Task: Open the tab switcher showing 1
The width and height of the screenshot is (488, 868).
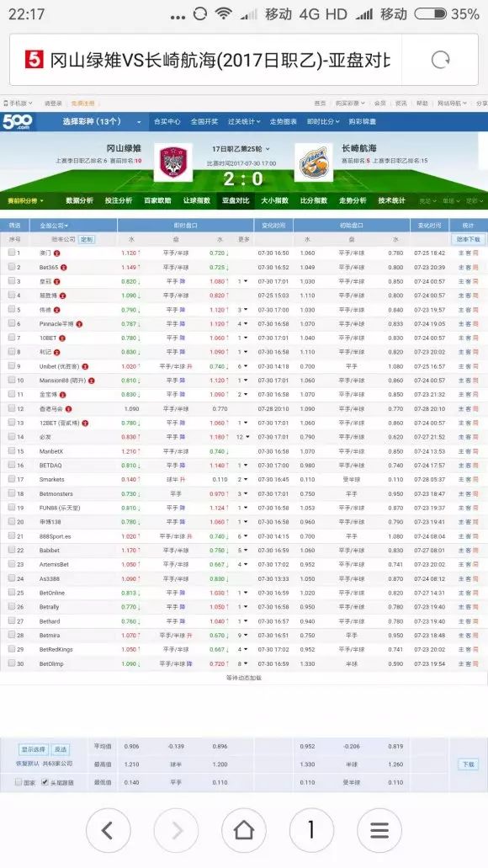Action: [311, 830]
